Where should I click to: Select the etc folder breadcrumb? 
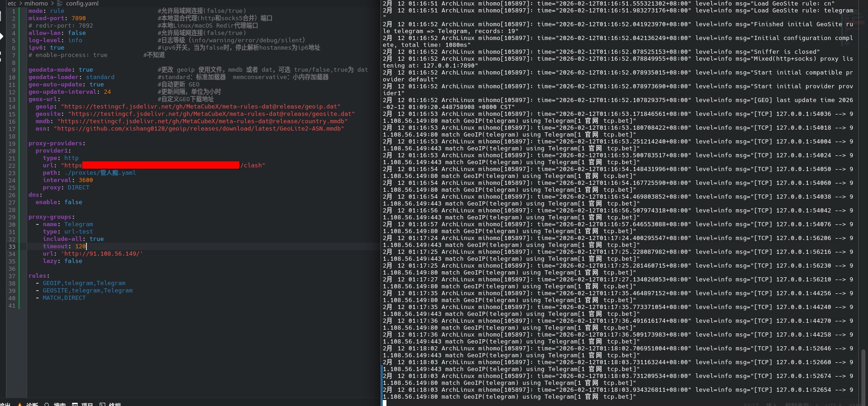[12, 4]
